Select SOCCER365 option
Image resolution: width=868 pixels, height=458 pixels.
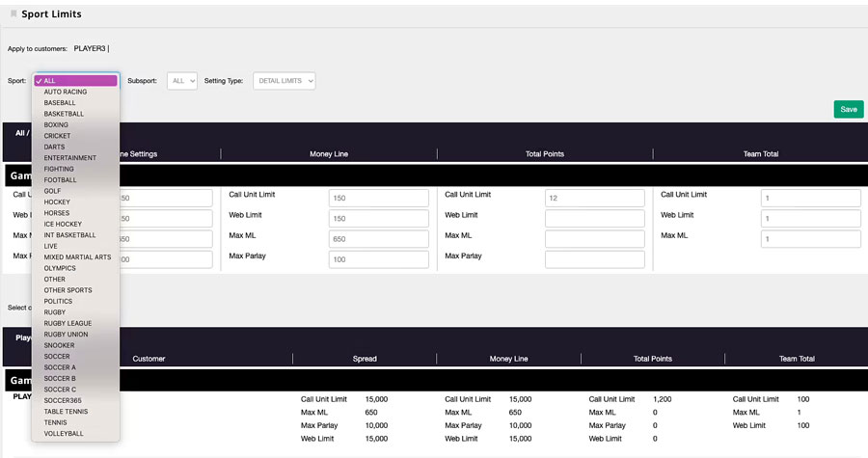pos(63,400)
